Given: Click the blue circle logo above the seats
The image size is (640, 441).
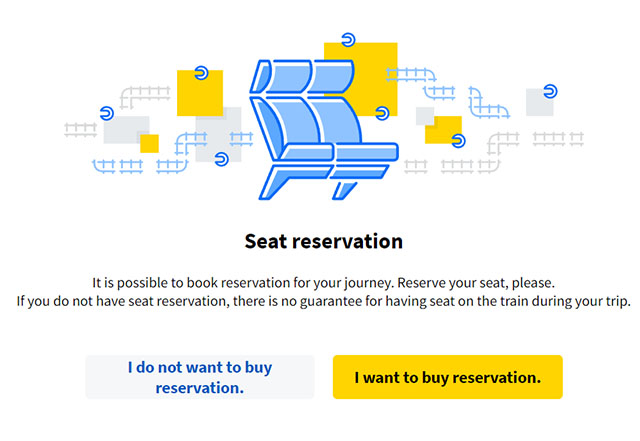Looking at the screenshot, I should tap(348, 40).
